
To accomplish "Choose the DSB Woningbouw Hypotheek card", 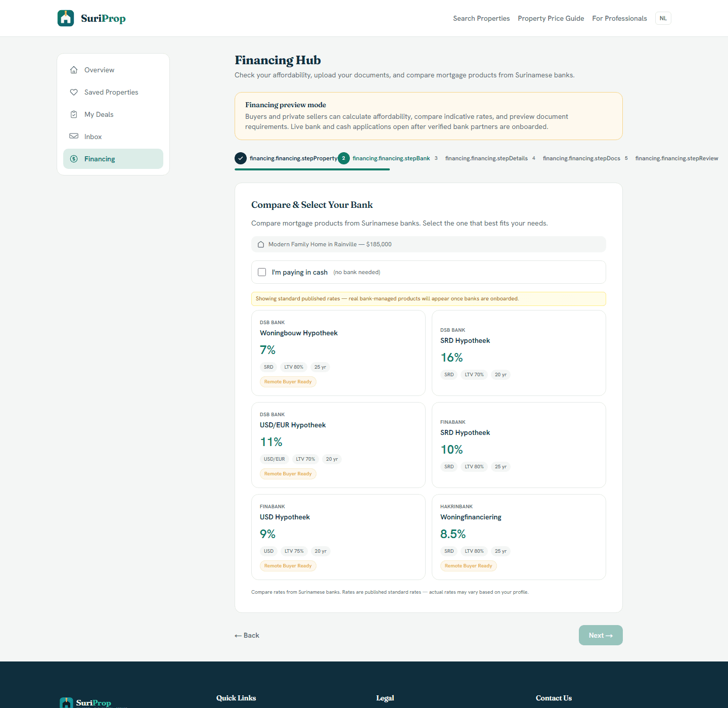I will click(x=338, y=353).
